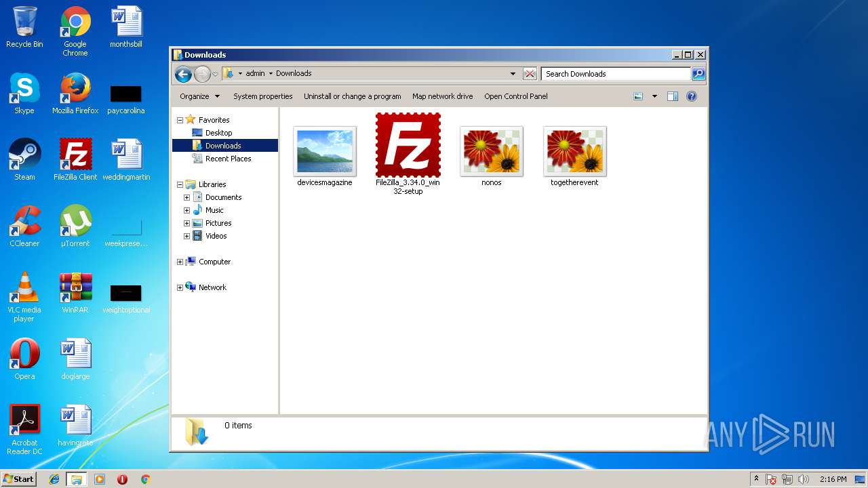Launch Skype from the desktop
The width and height of the screenshot is (868, 488).
pos(24,94)
